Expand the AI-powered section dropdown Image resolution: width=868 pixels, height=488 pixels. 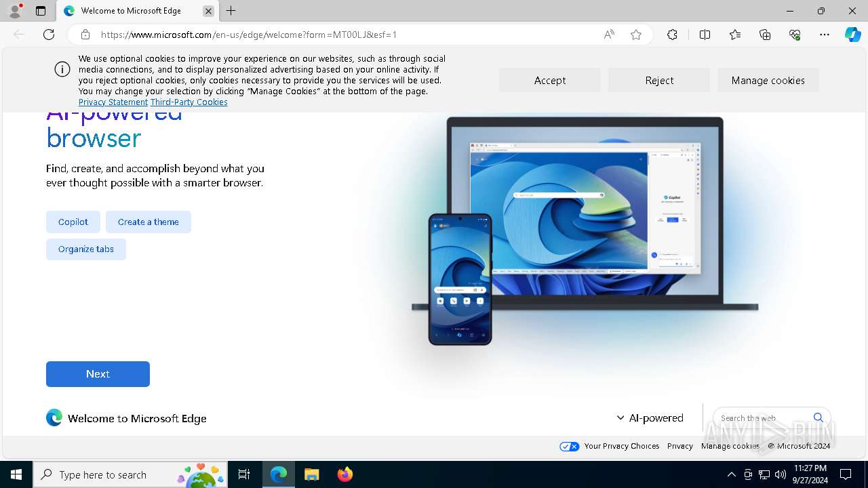pos(650,418)
